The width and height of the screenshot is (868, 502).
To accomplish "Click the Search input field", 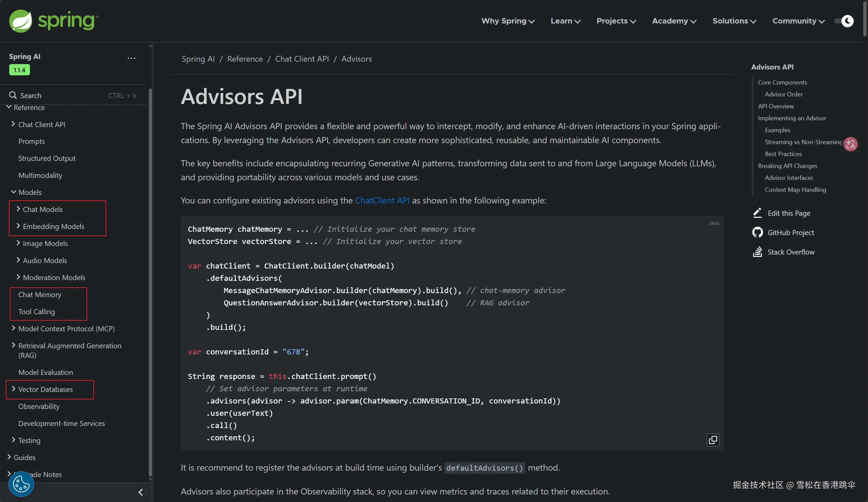I will click(62, 95).
